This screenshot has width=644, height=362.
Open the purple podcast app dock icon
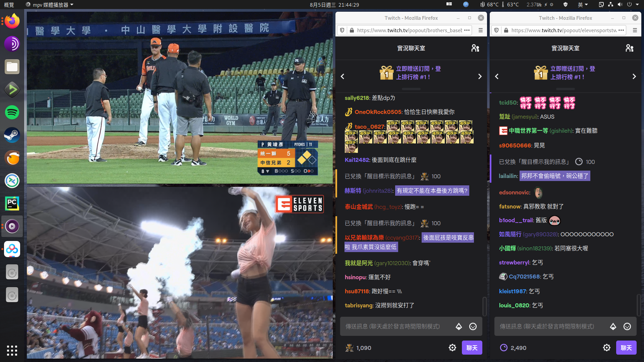click(12, 44)
